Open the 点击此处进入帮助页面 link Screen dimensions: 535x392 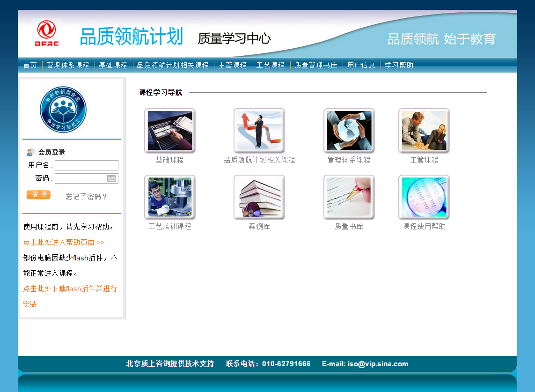pyautogui.click(x=64, y=243)
